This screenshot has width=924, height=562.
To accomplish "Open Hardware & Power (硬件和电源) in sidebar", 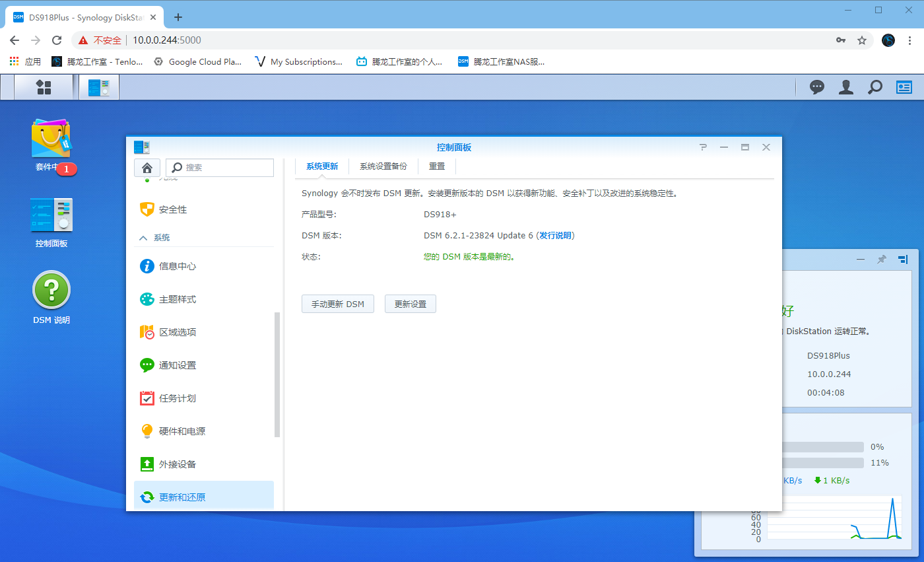I will click(x=204, y=431).
